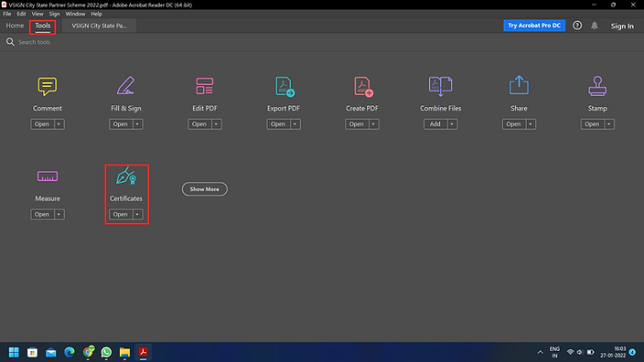Open the File menu
644x362 pixels.
[x=7, y=14]
